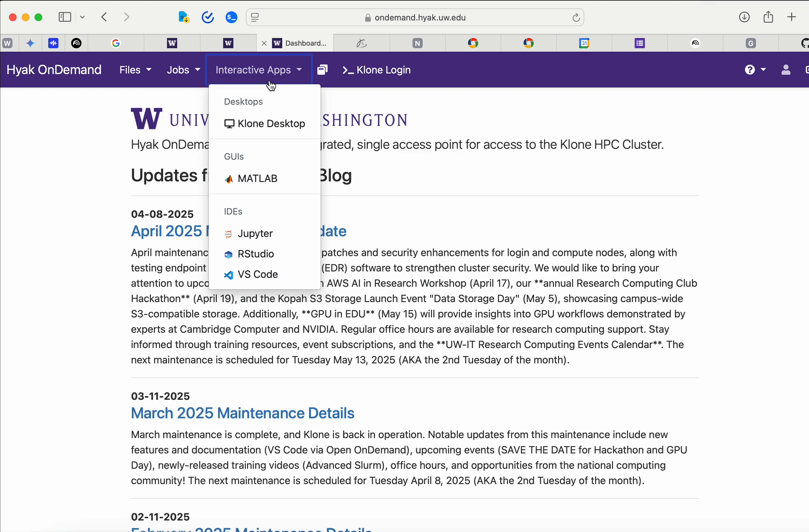
Task: Click the date 02-11-2025
Action: [161, 517]
